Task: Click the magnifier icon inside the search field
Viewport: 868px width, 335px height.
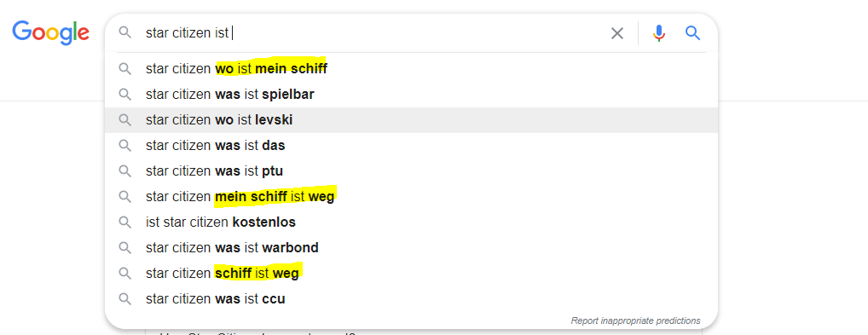Action: [x=125, y=33]
